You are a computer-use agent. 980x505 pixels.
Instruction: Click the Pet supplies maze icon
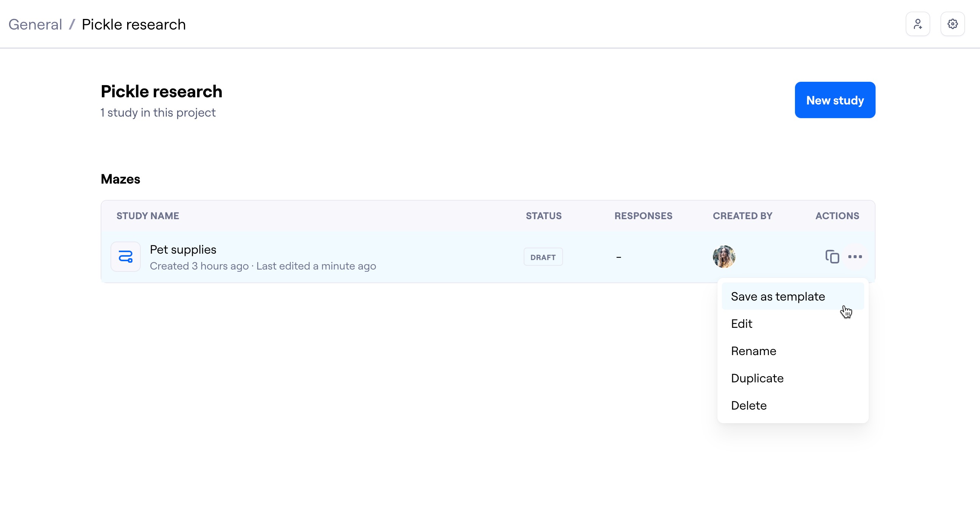[126, 257]
